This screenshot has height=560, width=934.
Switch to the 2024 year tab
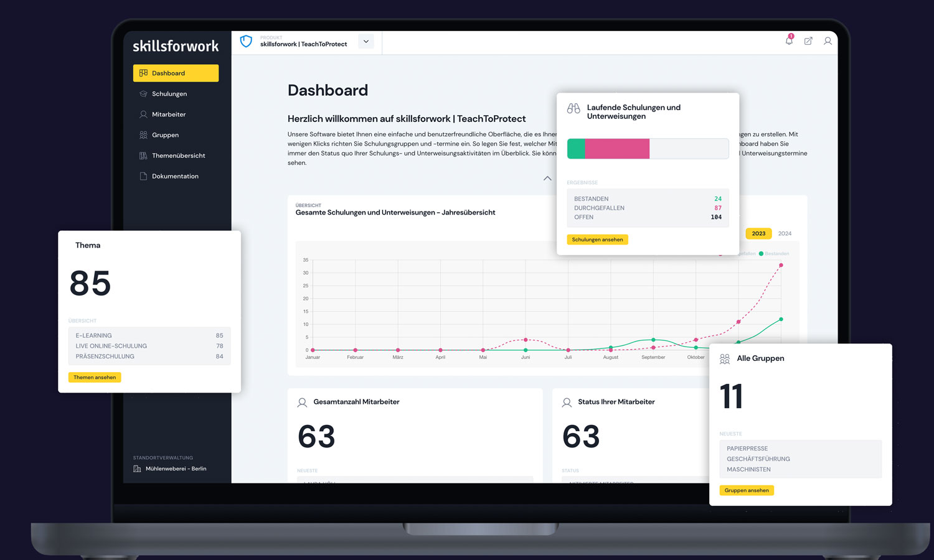pos(784,233)
